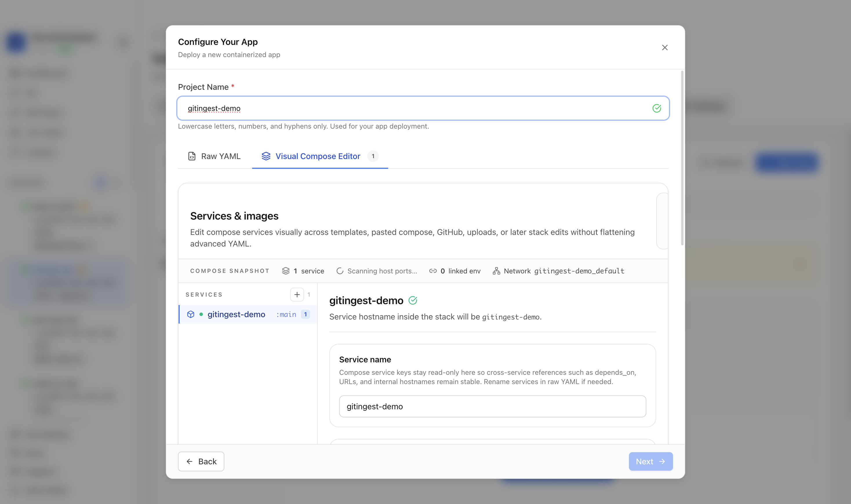This screenshot has width=851, height=504.
Task: Go back with the Back button
Action: [201, 461]
